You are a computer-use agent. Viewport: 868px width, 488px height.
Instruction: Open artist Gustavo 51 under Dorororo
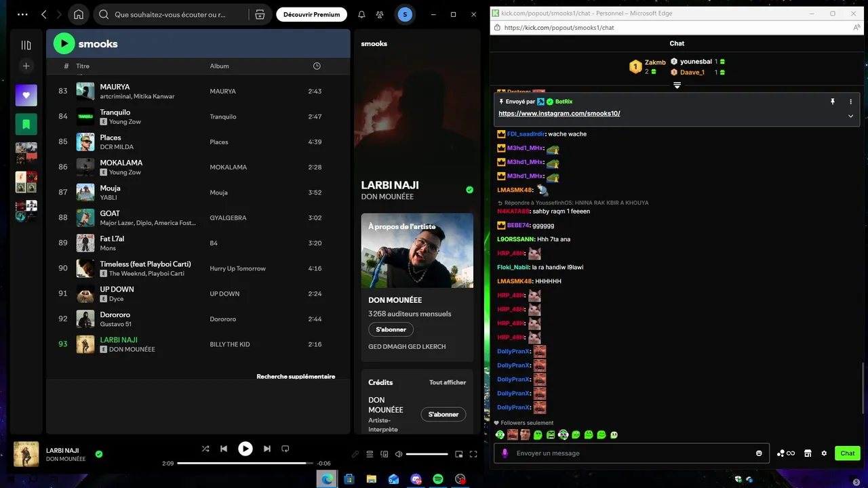point(115,324)
